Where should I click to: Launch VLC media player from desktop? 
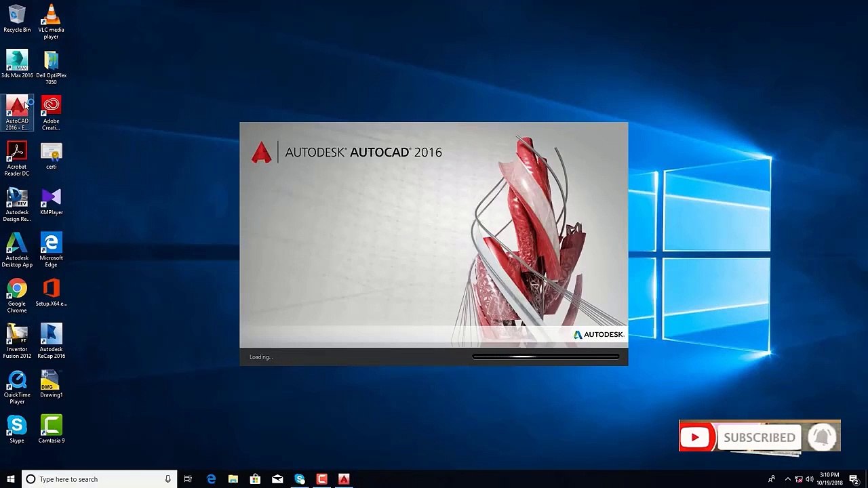[x=51, y=22]
